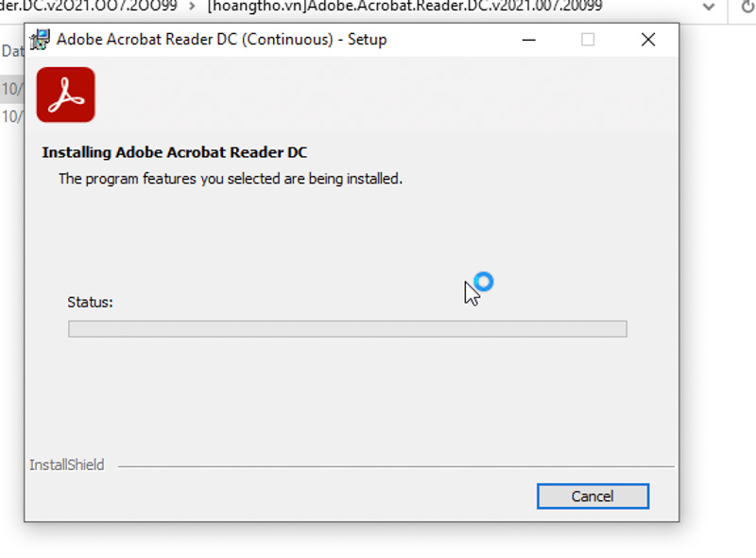Click the refresh icon beside the address bar
Image resolution: width=756 pixels, height=558 pixels.
(747, 7)
